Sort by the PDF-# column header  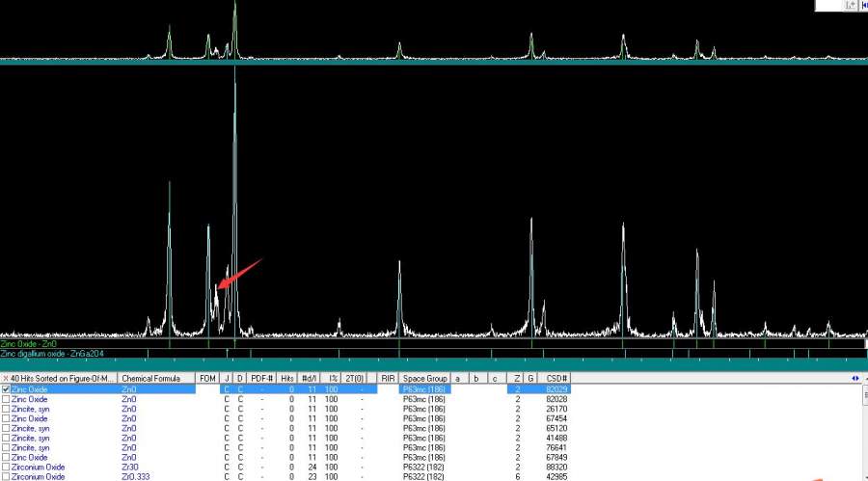click(261, 379)
